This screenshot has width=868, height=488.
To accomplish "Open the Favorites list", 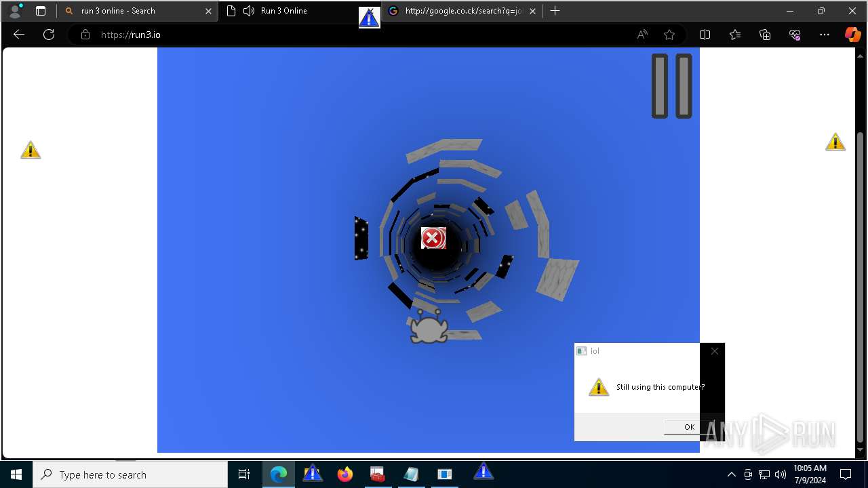I will (x=735, y=35).
